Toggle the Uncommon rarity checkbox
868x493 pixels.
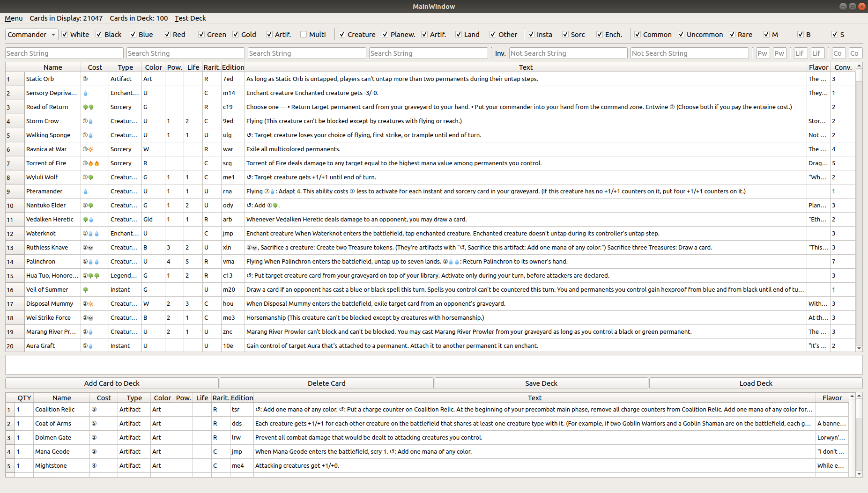682,35
